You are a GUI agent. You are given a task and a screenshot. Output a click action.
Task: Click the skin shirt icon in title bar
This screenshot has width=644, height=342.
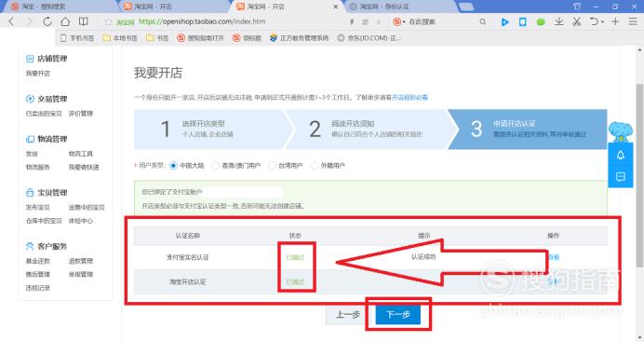[577, 7]
